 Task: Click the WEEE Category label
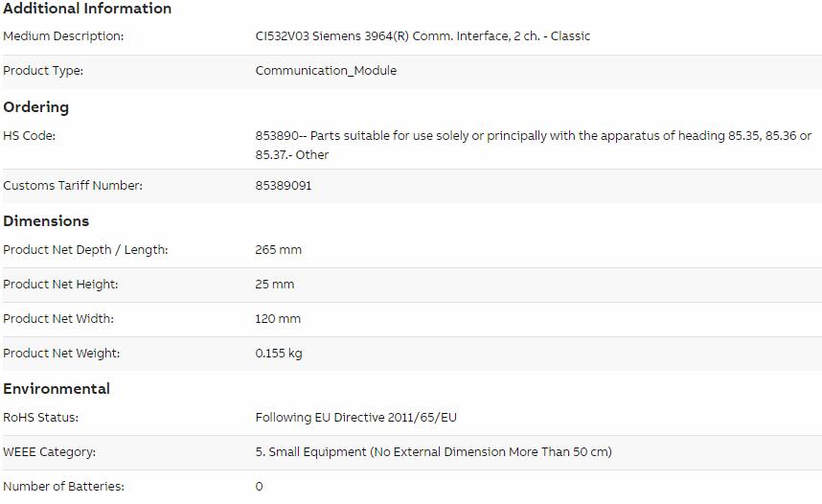pyautogui.click(x=49, y=452)
